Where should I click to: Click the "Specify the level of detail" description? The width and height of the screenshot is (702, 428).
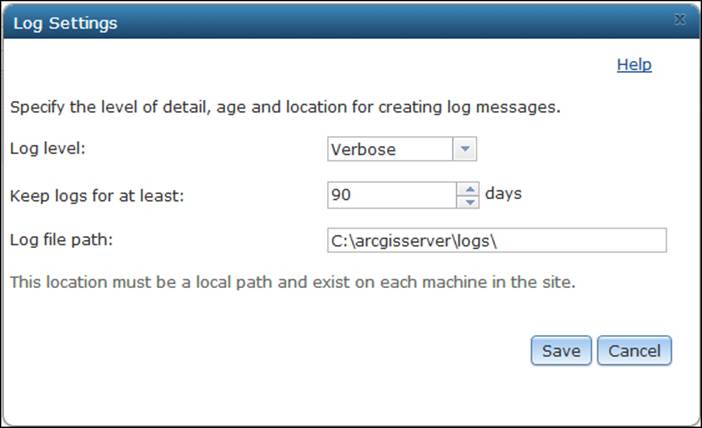(282, 105)
